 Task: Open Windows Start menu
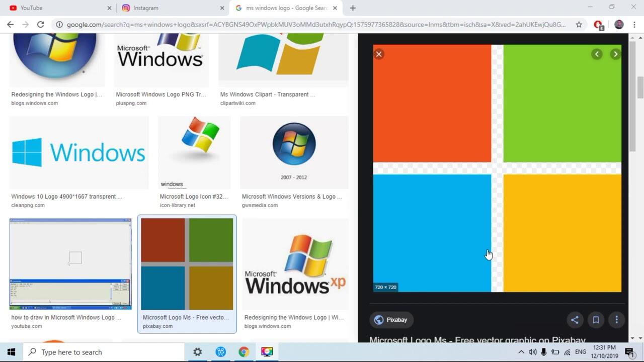coord(11,352)
